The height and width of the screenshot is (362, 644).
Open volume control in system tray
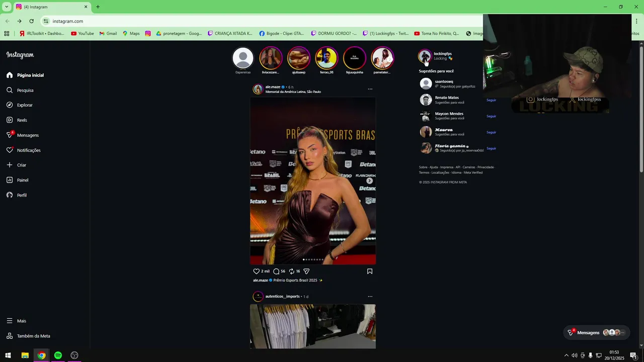pos(574,355)
